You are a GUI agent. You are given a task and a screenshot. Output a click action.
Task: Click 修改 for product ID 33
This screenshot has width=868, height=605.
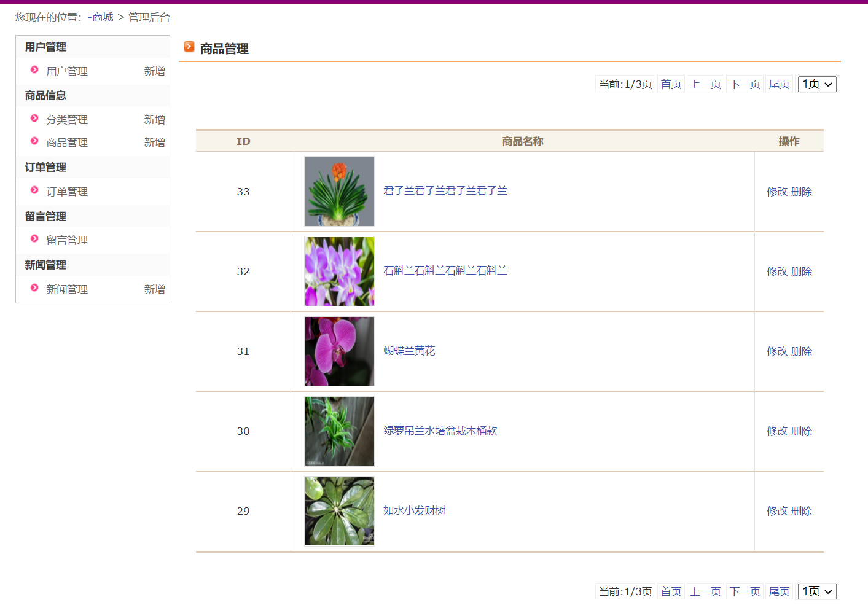[777, 192]
